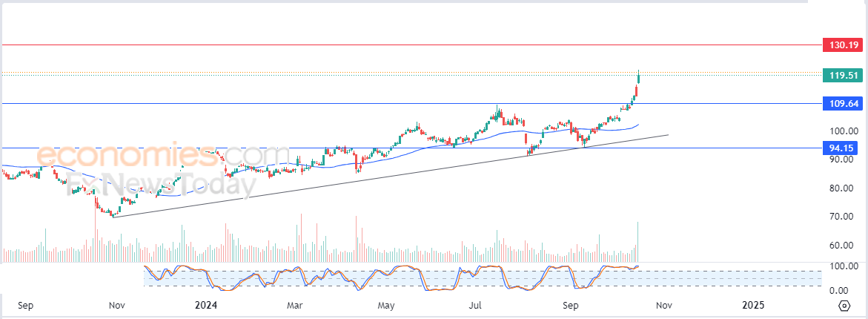Select the green 119.51 current price label
The width and height of the screenshot is (868, 319).
(843, 76)
